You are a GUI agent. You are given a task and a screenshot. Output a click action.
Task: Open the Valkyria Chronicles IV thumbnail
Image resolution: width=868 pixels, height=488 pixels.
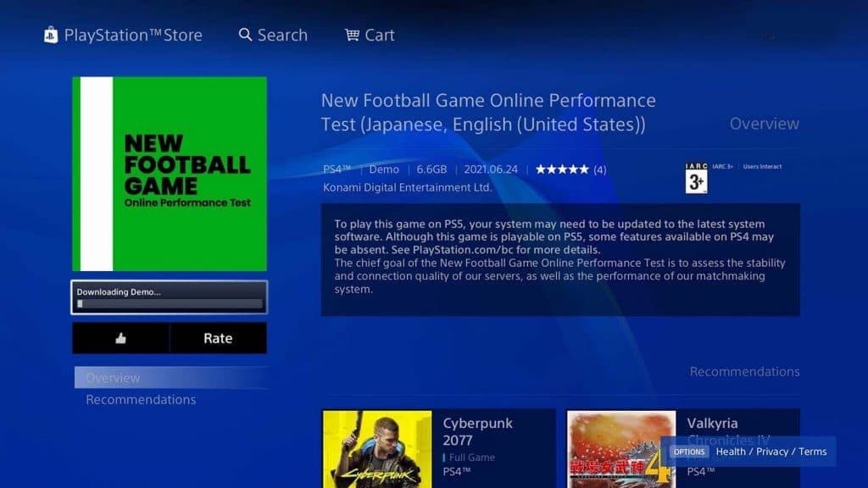click(621, 449)
